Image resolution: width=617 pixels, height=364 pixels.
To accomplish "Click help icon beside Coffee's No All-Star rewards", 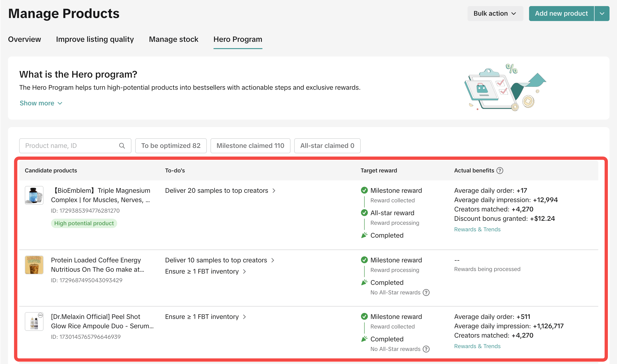I will pos(426,292).
